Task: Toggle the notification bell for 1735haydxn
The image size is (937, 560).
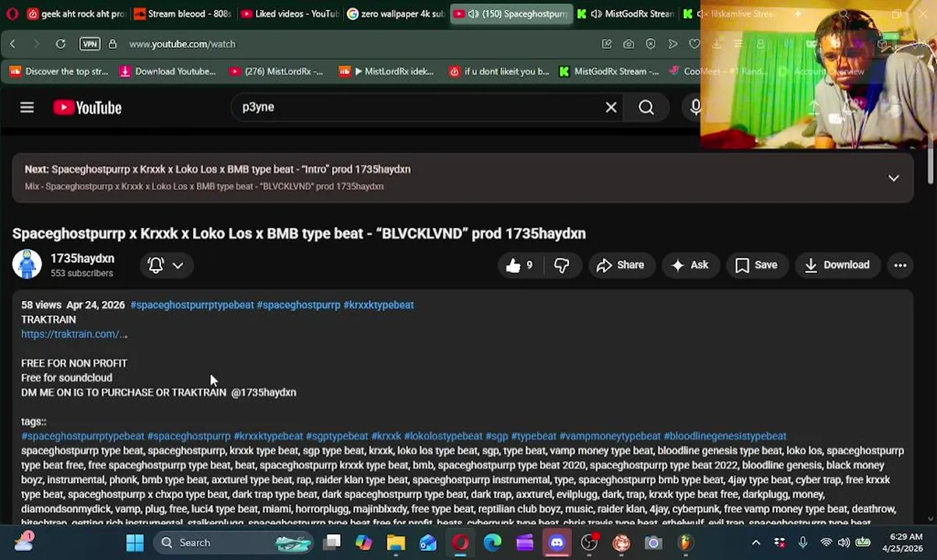Action: pyautogui.click(x=156, y=265)
